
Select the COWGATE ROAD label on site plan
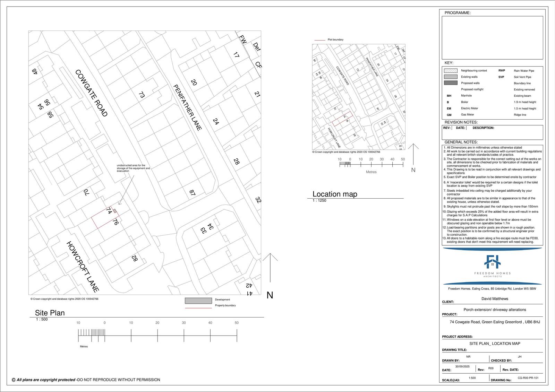[91, 93]
